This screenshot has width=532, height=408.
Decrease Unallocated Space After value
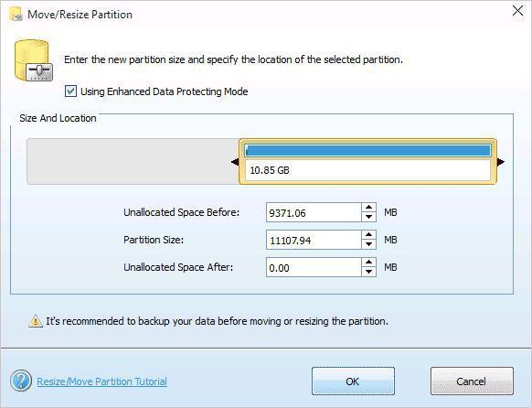pos(368,272)
